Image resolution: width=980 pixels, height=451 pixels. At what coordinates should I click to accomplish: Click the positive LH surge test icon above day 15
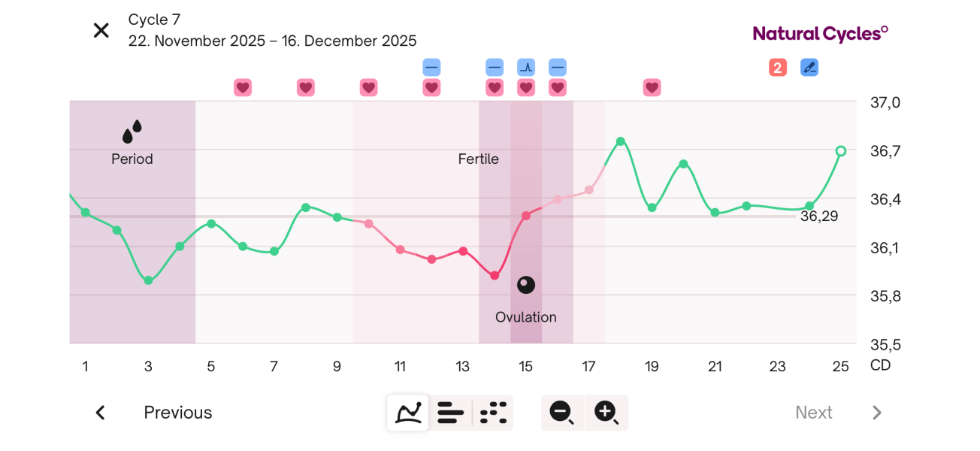pyautogui.click(x=526, y=67)
